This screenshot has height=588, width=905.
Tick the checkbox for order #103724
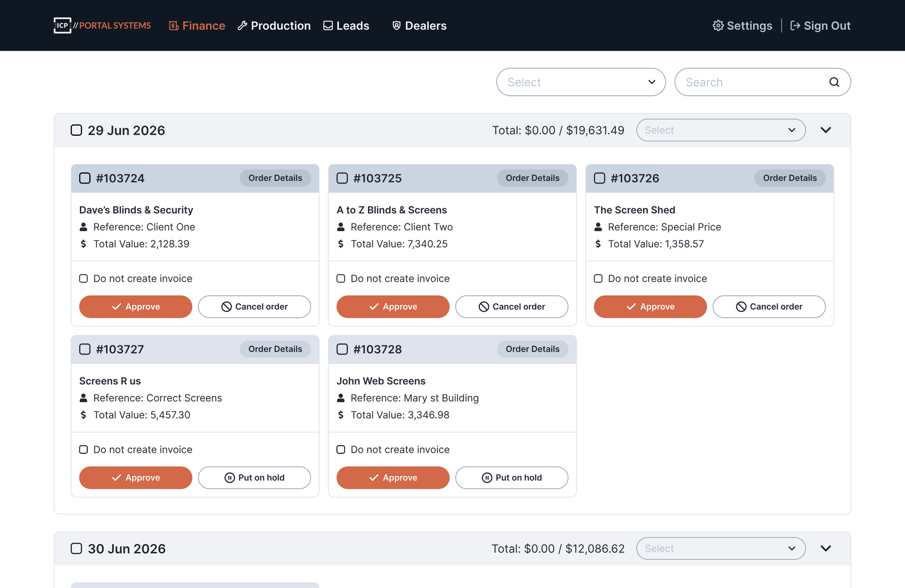(x=85, y=178)
